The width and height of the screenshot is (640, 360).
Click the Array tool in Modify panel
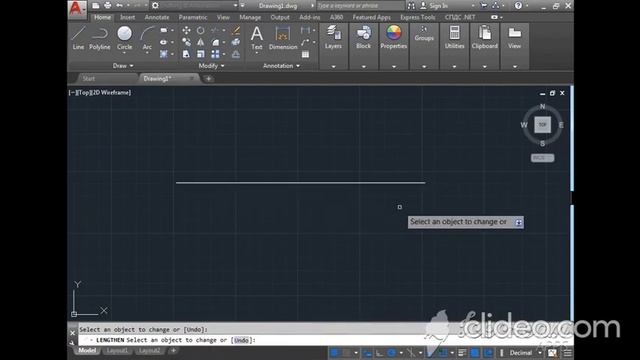[215, 54]
